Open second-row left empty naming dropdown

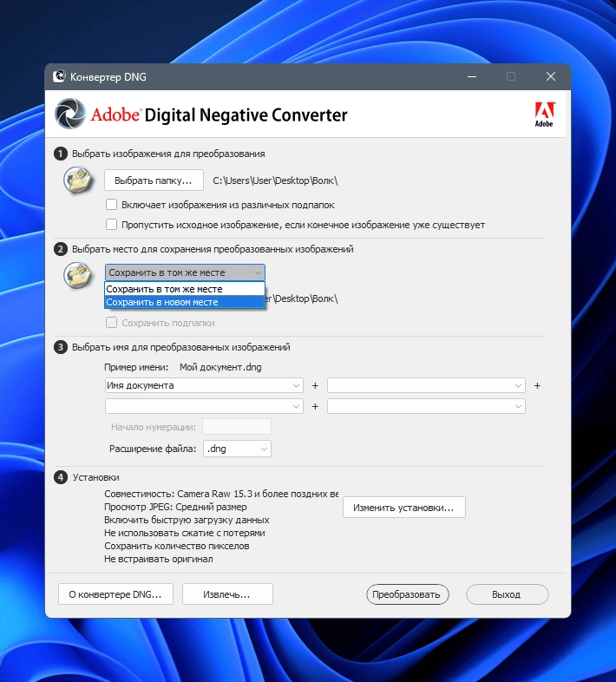click(204, 406)
